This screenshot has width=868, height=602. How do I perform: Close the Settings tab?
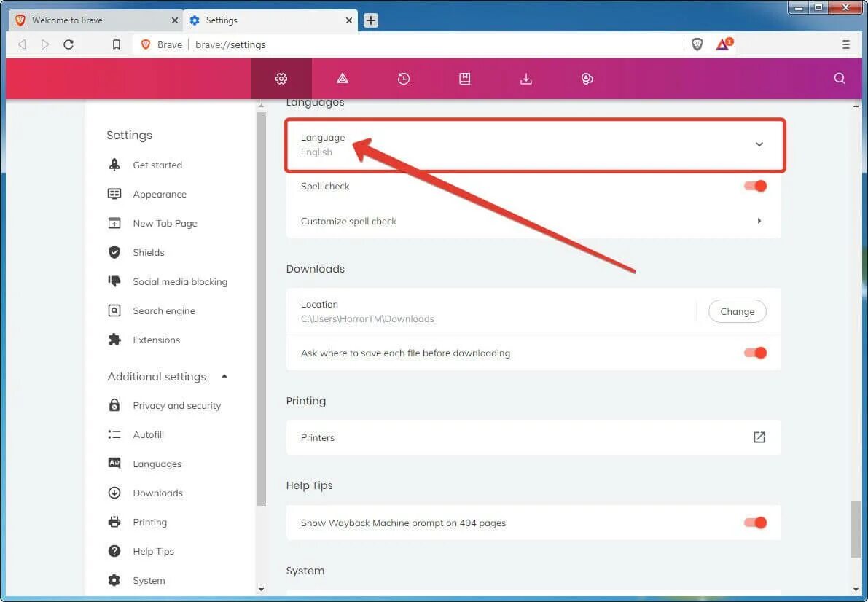[349, 20]
